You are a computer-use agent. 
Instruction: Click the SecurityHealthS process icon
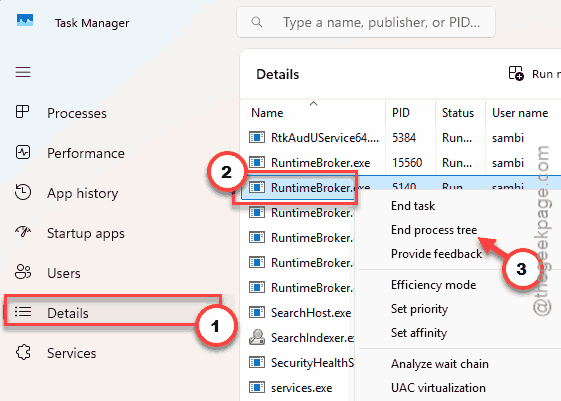coord(257,362)
